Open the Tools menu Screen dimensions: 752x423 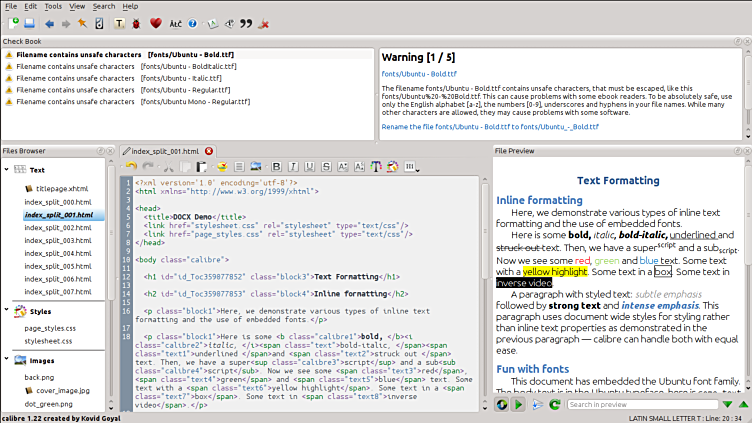pyautogui.click(x=53, y=6)
